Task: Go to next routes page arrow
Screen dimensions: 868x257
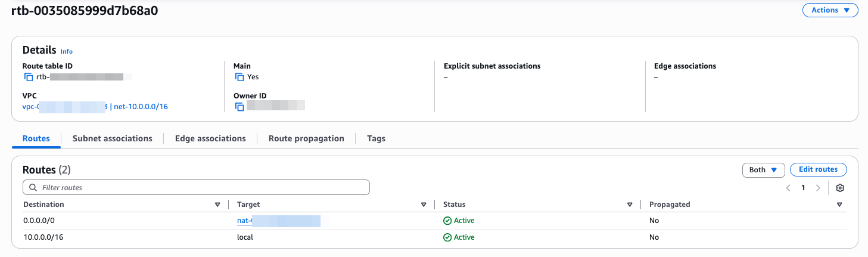Action: 818,188
